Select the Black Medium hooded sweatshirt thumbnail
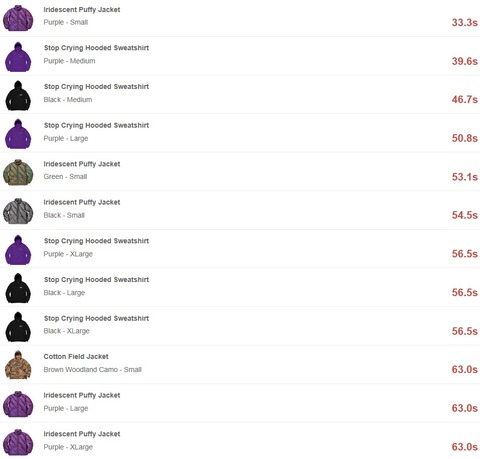Screen dimensions: 480x459 (x=18, y=95)
